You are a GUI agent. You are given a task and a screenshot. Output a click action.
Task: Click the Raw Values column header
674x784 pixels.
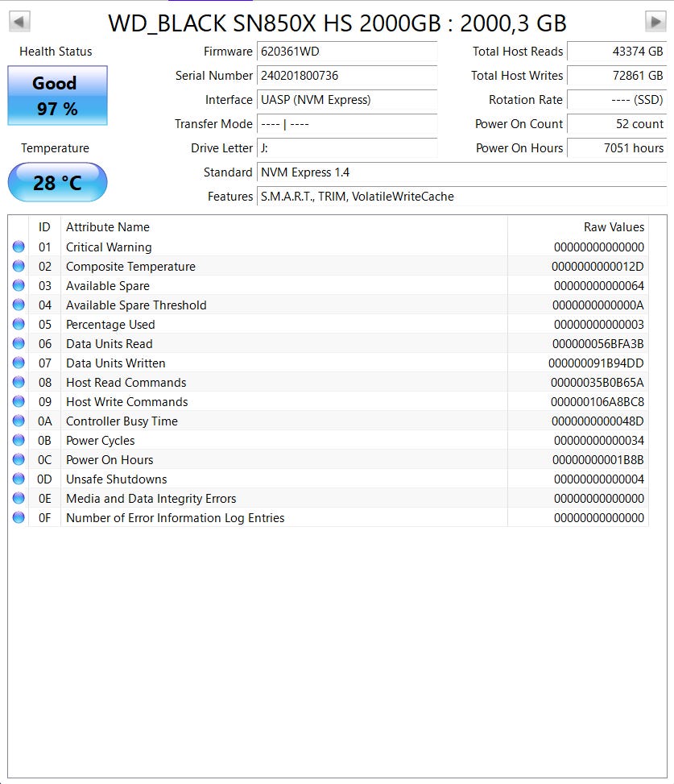point(578,227)
